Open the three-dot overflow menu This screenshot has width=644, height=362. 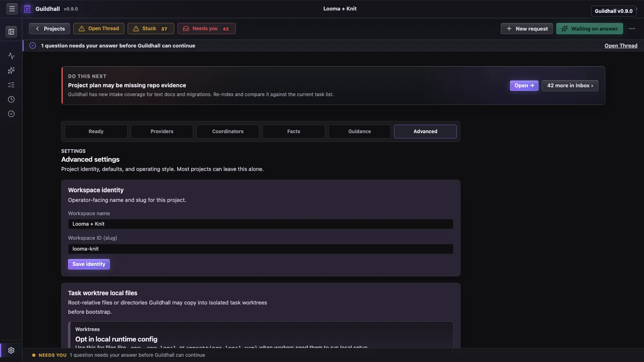click(x=632, y=29)
